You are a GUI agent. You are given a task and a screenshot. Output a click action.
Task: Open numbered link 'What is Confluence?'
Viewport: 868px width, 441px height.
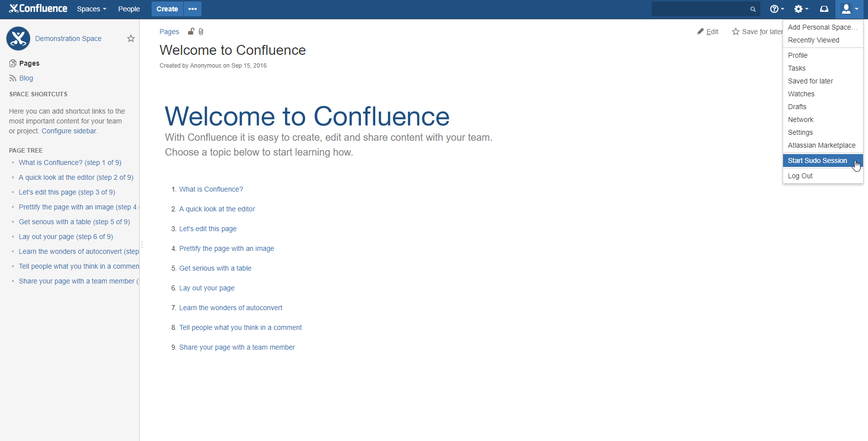(211, 189)
